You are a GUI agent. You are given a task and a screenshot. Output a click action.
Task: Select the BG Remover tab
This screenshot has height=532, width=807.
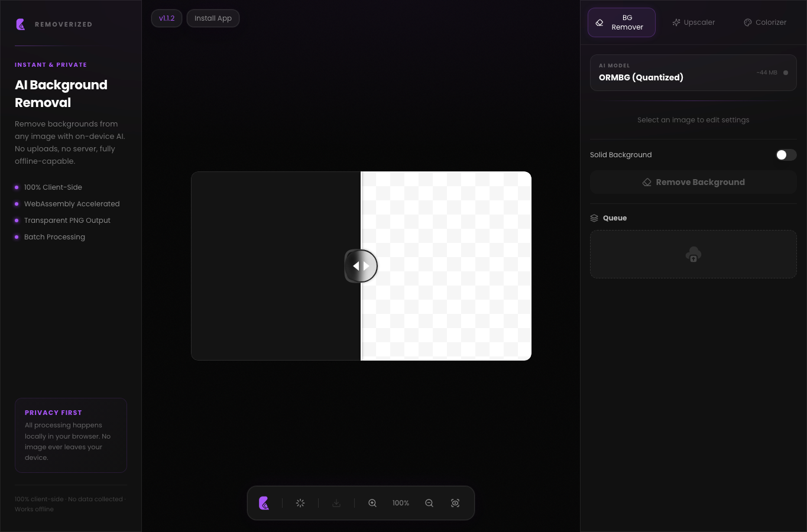coord(621,22)
